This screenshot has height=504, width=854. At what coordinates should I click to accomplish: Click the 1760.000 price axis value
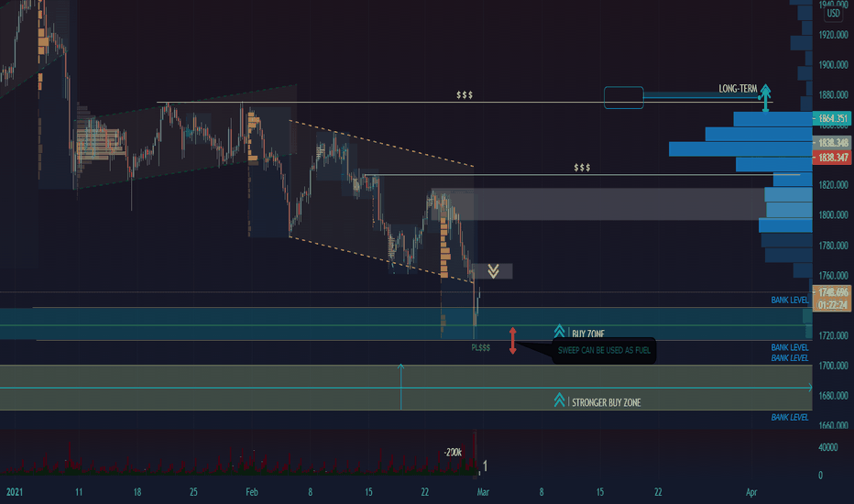point(833,275)
